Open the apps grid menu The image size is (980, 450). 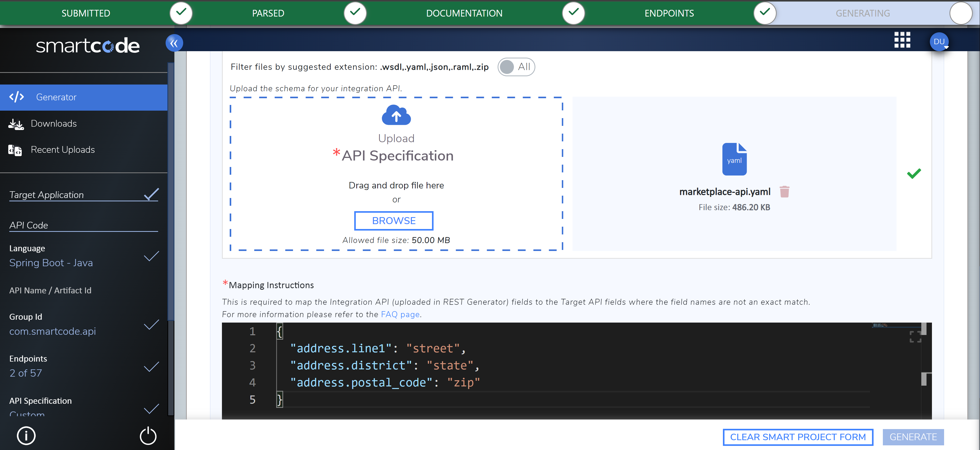tap(902, 40)
